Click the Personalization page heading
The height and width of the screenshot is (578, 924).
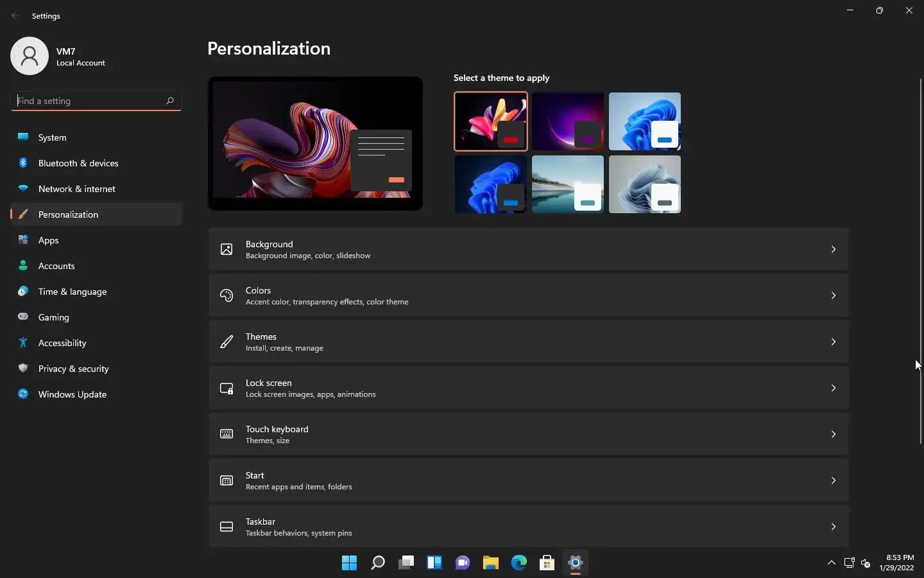269,49
